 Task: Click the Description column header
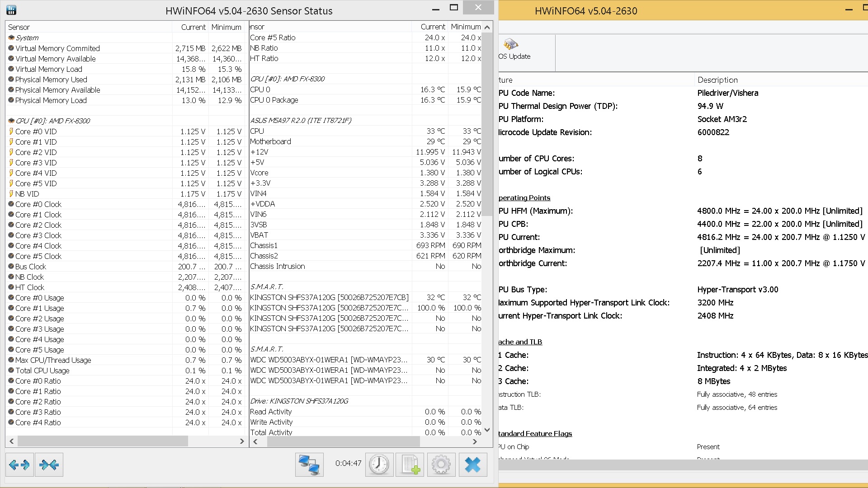pos(717,80)
